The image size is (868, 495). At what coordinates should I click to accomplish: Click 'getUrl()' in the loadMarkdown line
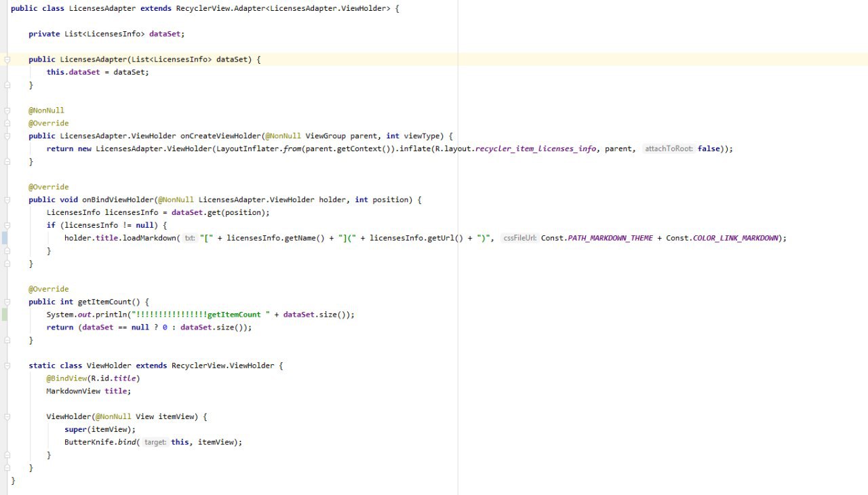[x=444, y=238]
